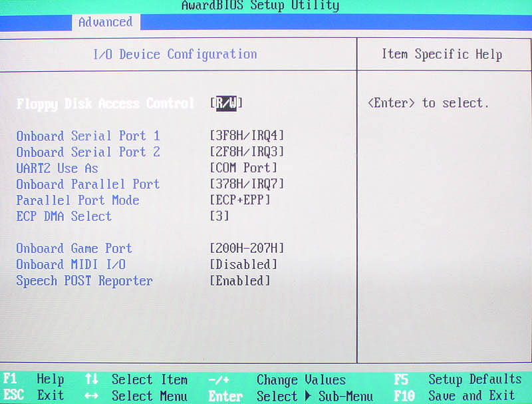Click the F5 Setup Defaults hint
Viewport: 532px width, 404px height.
pos(459,379)
